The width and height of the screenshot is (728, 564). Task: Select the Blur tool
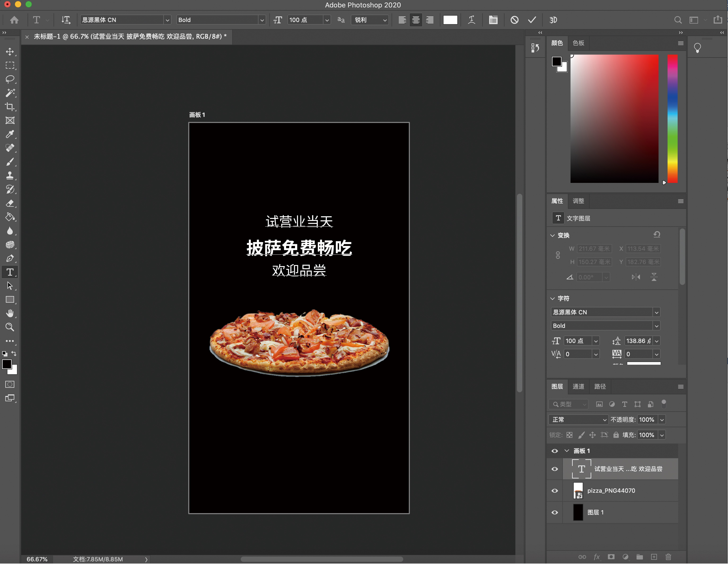click(x=10, y=231)
